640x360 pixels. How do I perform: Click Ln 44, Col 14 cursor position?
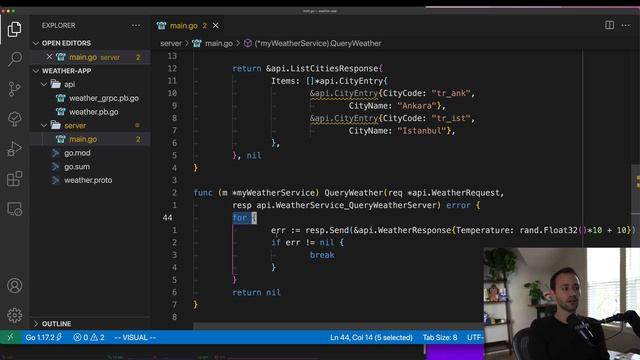(x=371, y=338)
